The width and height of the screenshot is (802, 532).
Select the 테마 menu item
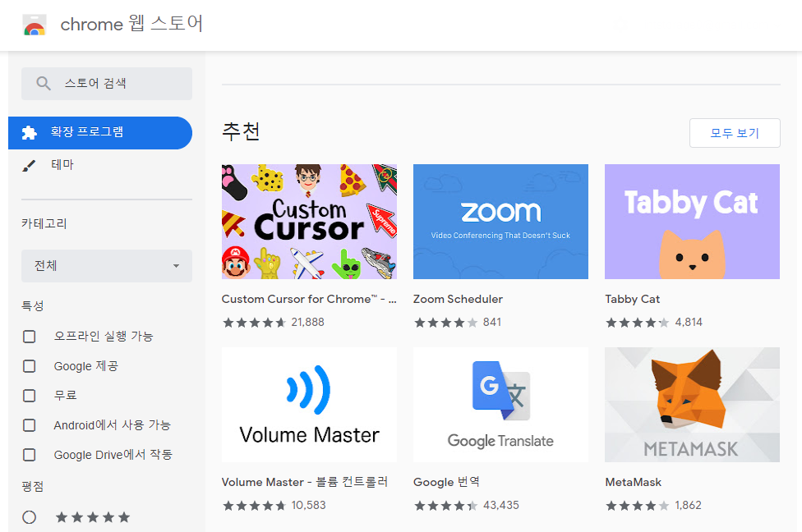(100, 165)
